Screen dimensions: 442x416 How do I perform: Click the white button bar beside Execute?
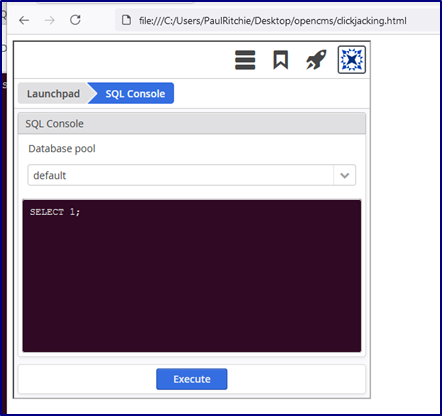297,379
